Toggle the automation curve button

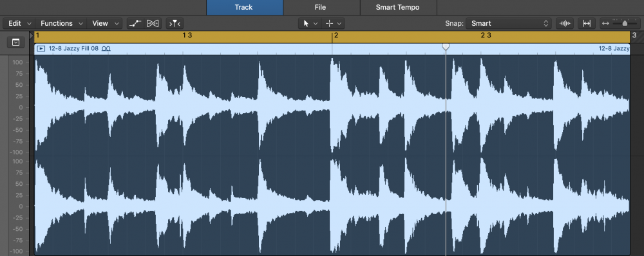(135, 23)
